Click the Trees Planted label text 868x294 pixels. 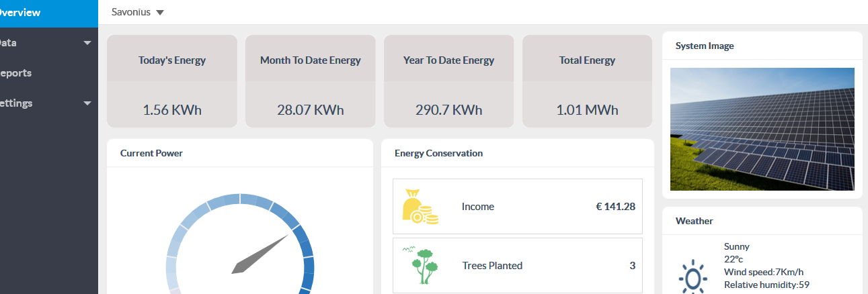(x=492, y=266)
